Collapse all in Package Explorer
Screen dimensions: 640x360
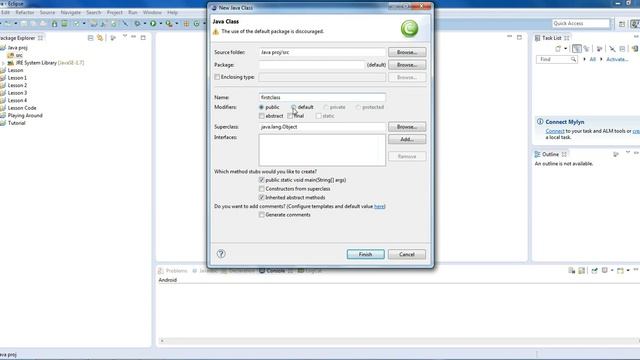pyautogui.click(x=91, y=38)
